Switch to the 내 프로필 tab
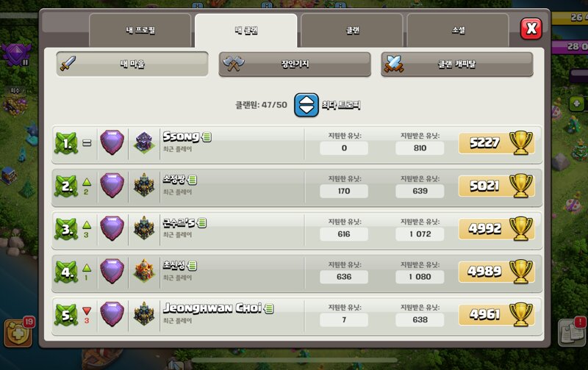Screen dimensions: 588x370 pos(140,30)
